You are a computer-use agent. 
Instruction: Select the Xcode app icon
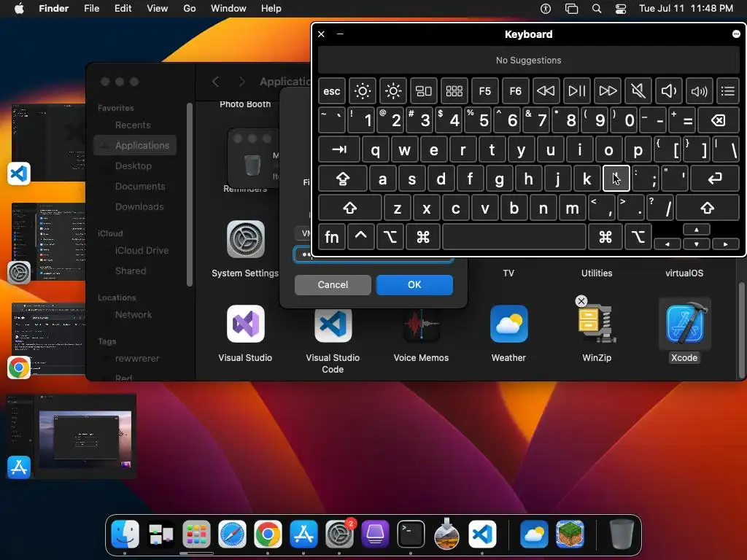click(x=684, y=324)
